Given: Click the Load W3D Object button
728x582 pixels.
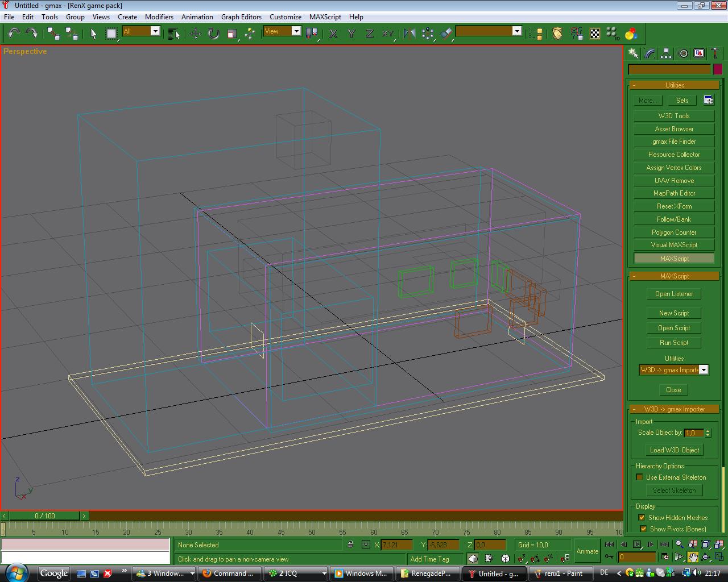Looking at the screenshot, I should click(674, 450).
